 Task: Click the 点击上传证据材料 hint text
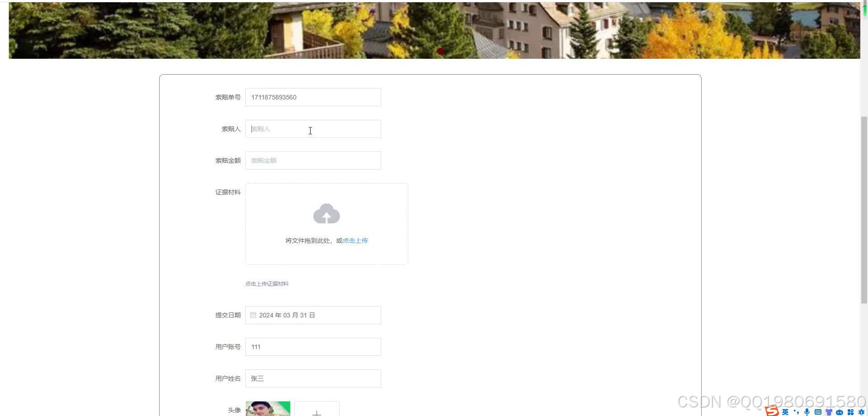[x=267, y=284]
